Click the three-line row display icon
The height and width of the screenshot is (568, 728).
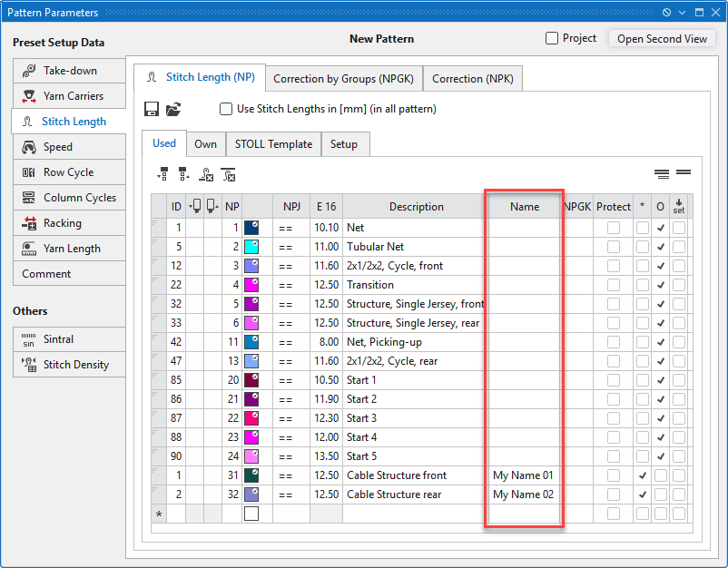662,172
